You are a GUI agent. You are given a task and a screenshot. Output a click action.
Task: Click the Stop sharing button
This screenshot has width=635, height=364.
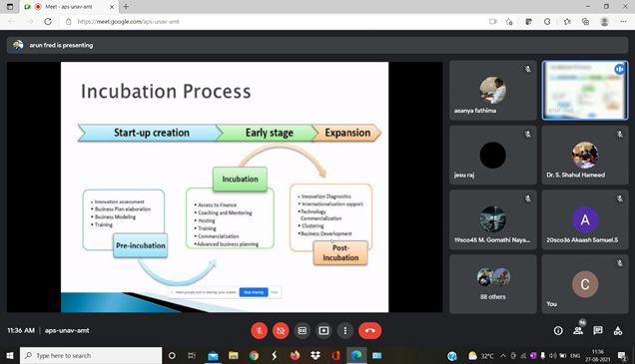(x=254, y=292)
